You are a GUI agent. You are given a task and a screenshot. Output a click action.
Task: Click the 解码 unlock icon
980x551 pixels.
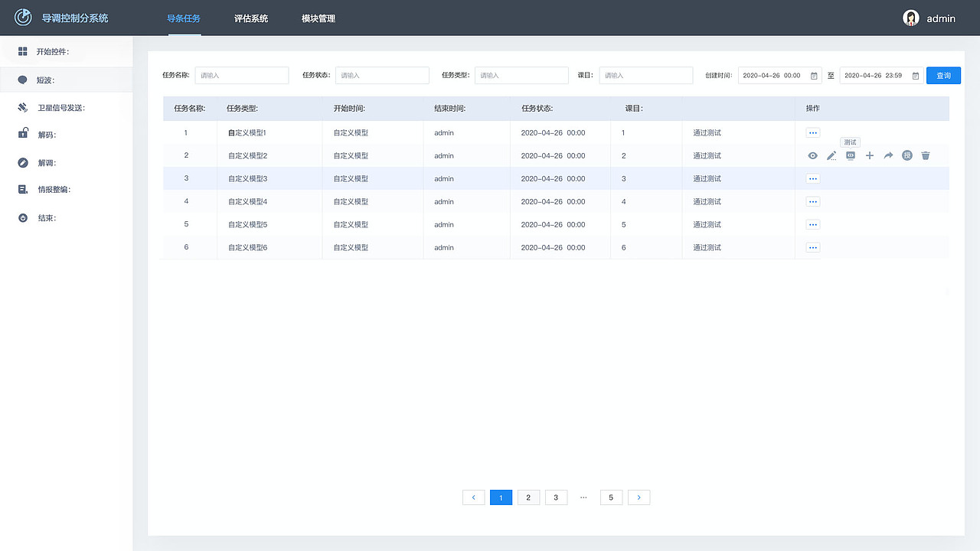coord(23,134)
